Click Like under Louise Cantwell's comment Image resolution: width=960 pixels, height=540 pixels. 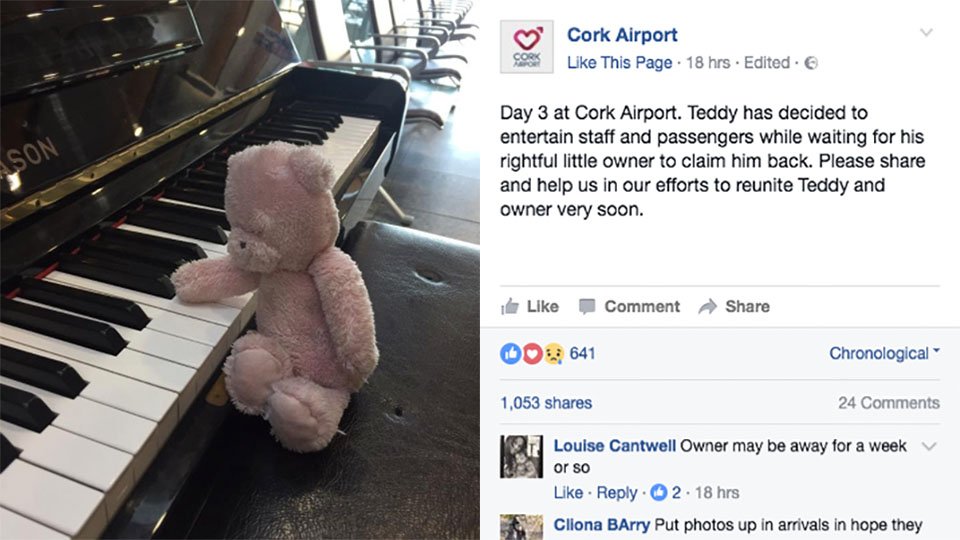(568, 493)
